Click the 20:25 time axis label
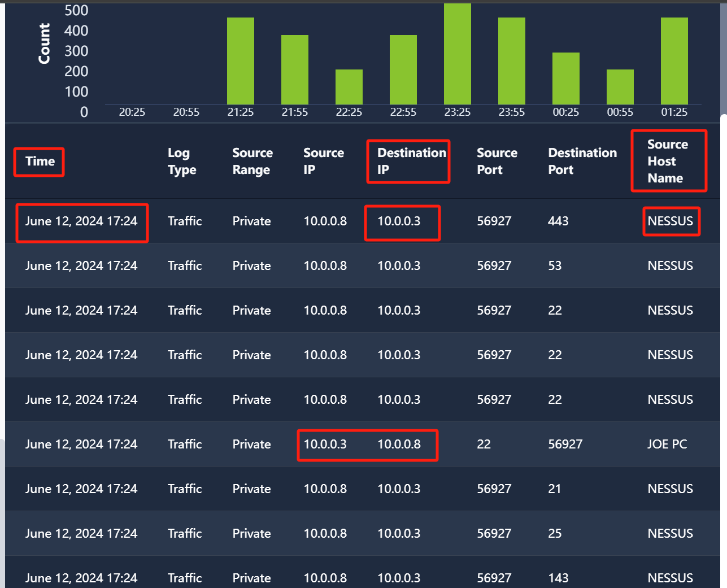727x588 pixels. click(x=132, y=112)
